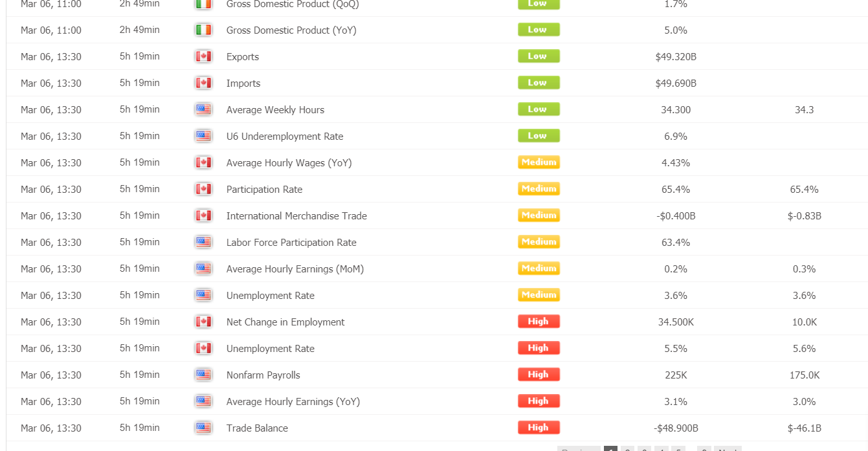Screen dimensions: 868x451
Task: Open the Average Hourly Earnings (MoM) event
Action: (x=295, y=269)
